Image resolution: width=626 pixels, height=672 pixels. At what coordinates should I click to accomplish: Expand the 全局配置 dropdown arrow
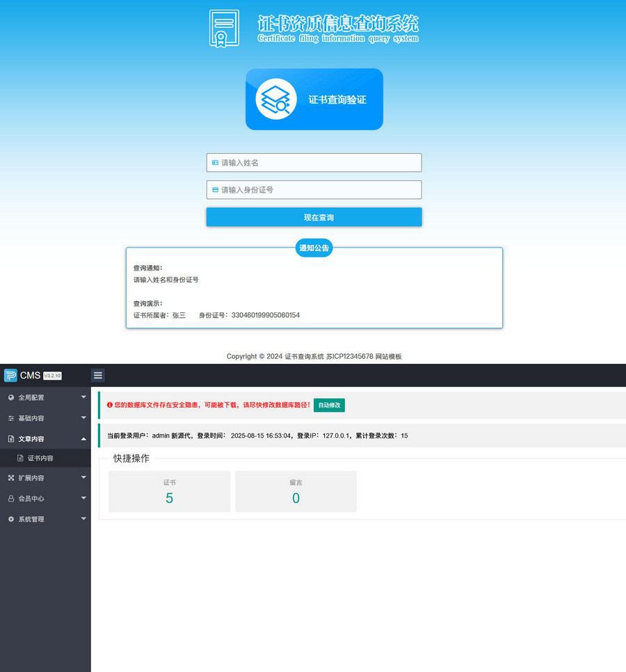83,397
